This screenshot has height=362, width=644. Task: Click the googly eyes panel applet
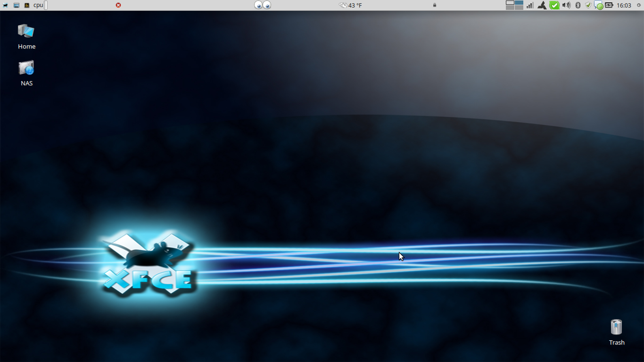(x=263, y=5)
